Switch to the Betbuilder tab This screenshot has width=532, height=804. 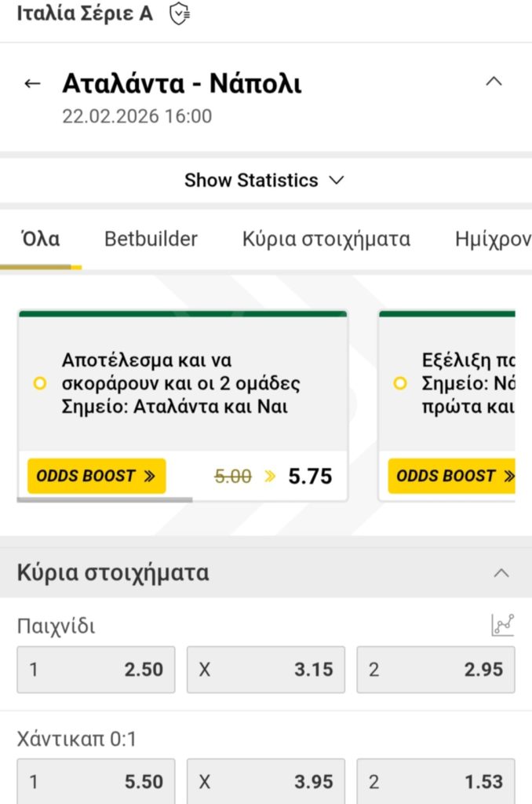point(151,239)
